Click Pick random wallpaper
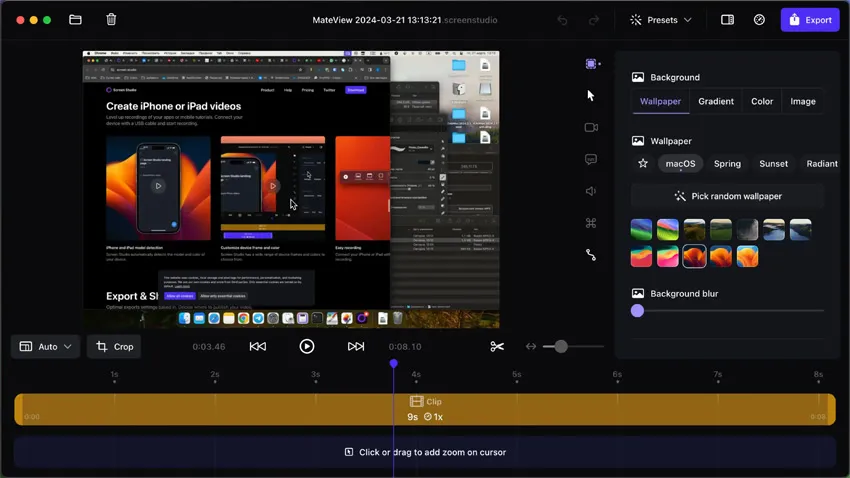Image resolution: width=850 pixels, height=478 pixels. 727,196
